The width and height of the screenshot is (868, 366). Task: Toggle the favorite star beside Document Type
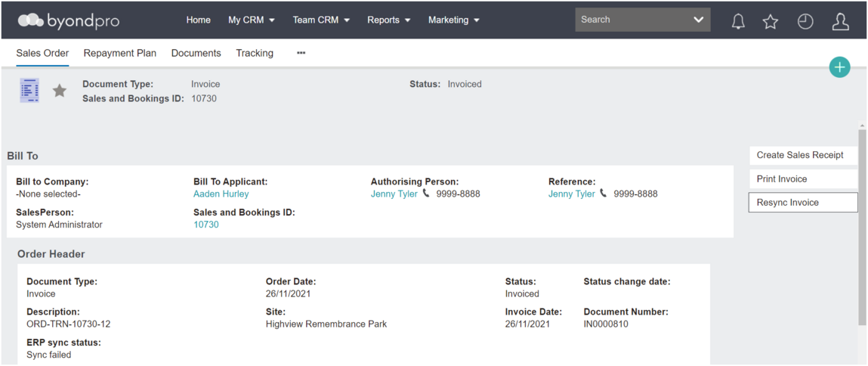pos(59,91)
